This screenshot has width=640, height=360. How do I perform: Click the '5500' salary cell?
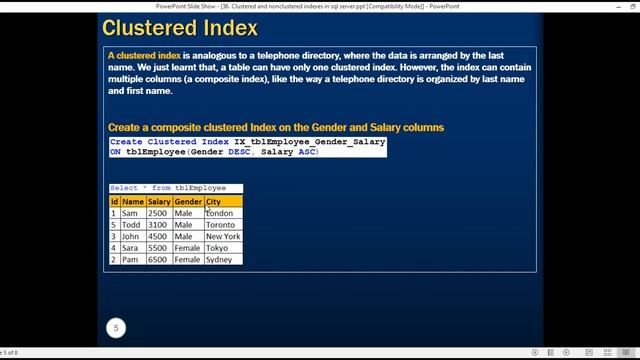tap(159, 248)
